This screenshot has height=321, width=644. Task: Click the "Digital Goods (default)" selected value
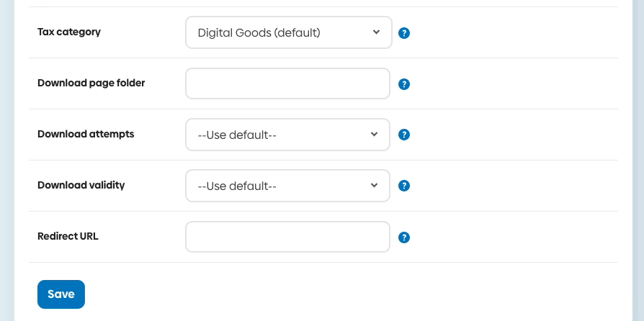[x=259, y=32]
